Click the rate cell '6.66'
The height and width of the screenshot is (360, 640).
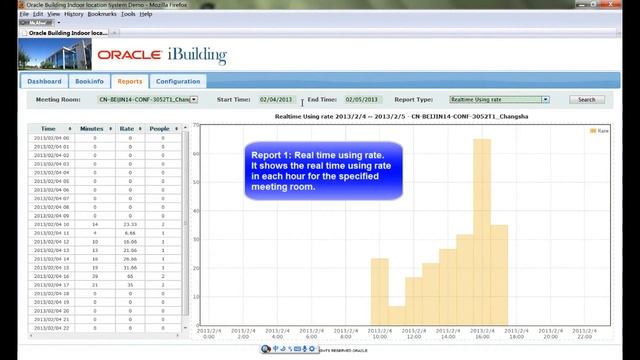[130, 233]
